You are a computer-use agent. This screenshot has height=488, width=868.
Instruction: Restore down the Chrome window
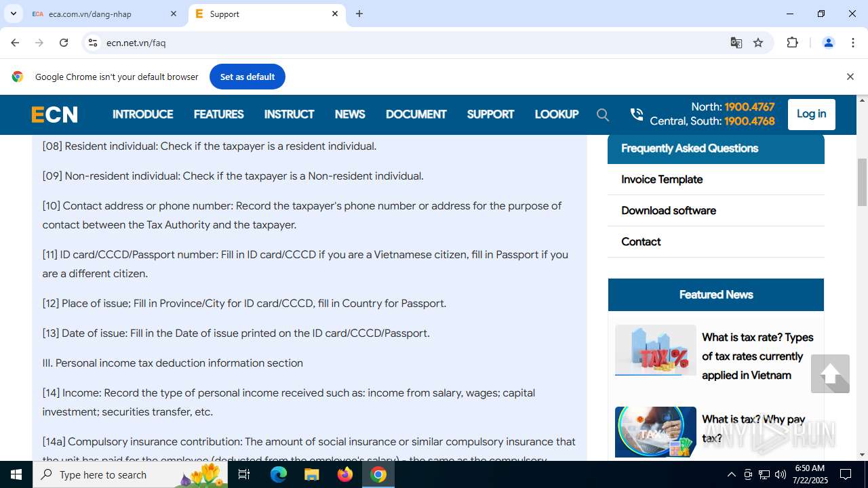pos(821,14)
